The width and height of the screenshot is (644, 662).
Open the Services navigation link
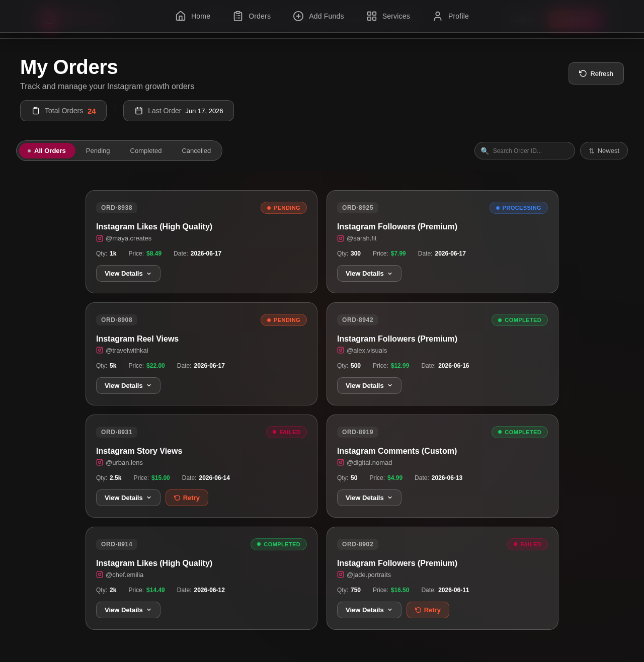coord(388,16)
